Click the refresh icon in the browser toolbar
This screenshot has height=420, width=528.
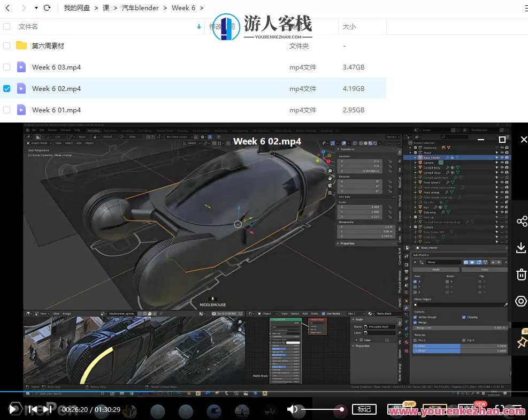(x=47, y=8)
